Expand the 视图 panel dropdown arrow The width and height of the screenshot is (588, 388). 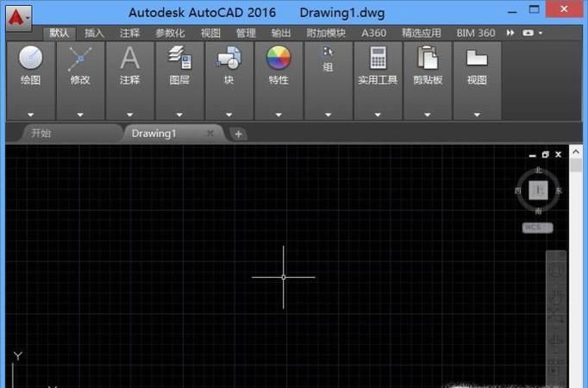click(477, 114)
